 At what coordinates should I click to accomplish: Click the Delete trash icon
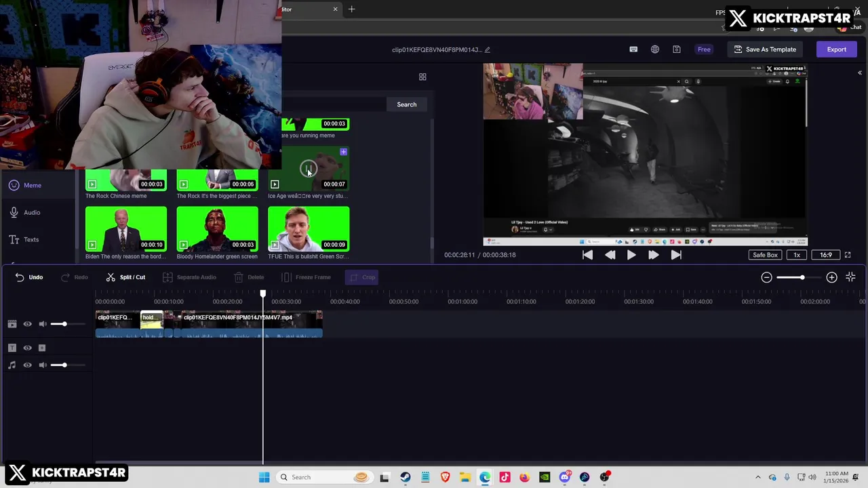tap(239, 277)
